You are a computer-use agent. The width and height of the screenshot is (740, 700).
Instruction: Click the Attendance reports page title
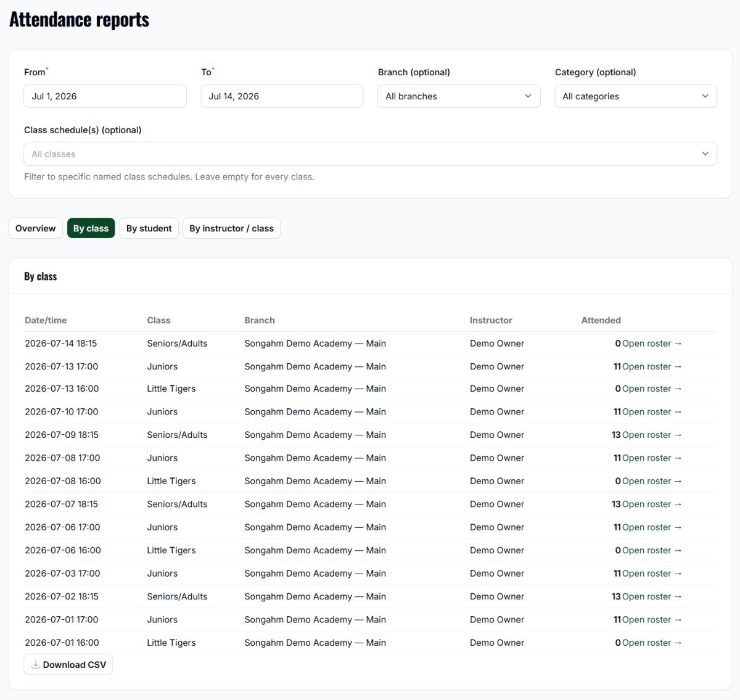(79, 20)
